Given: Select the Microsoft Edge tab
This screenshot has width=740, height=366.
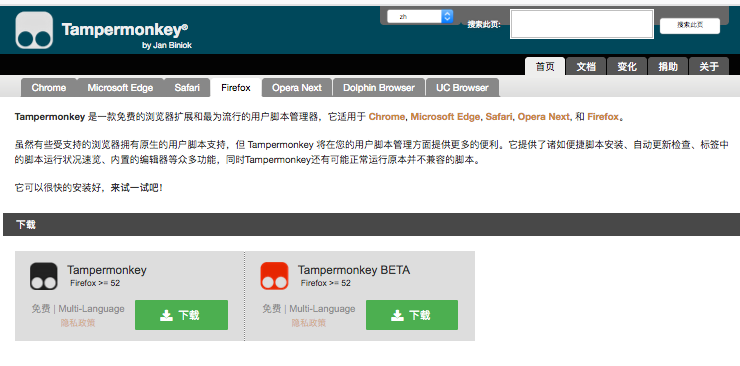Looking at the screenshot, I should [x=120, y=88].
